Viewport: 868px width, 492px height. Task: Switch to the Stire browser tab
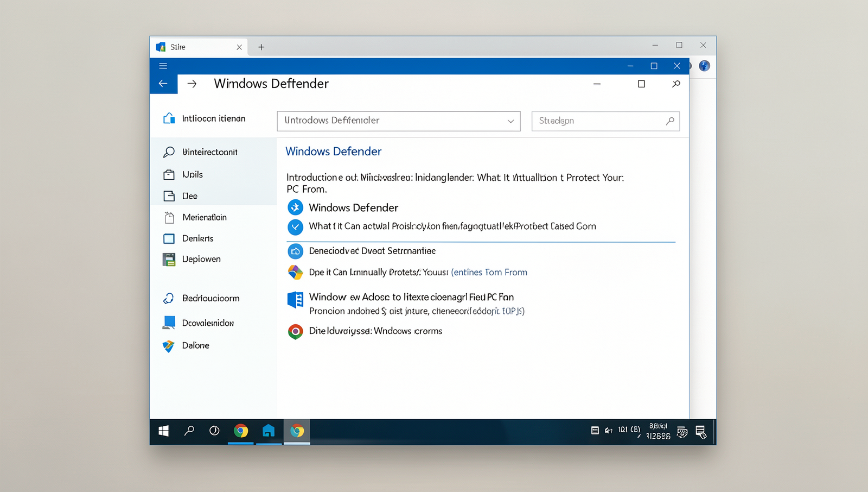click(x=199, y=47)
